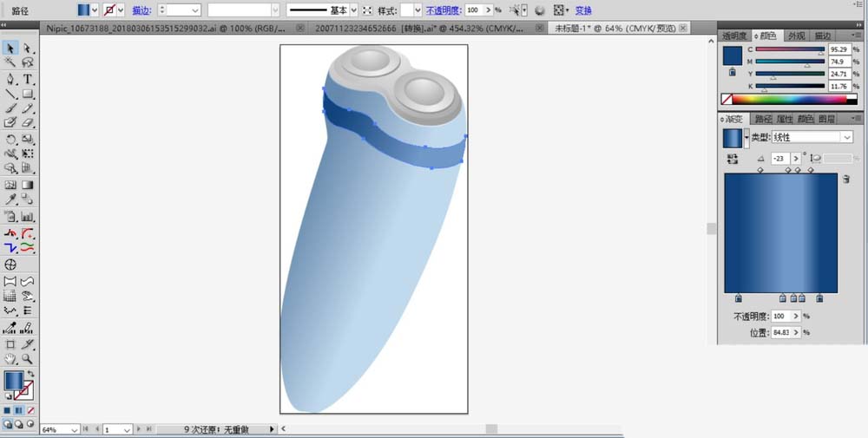Select the Scale tool

coord(27,140)
